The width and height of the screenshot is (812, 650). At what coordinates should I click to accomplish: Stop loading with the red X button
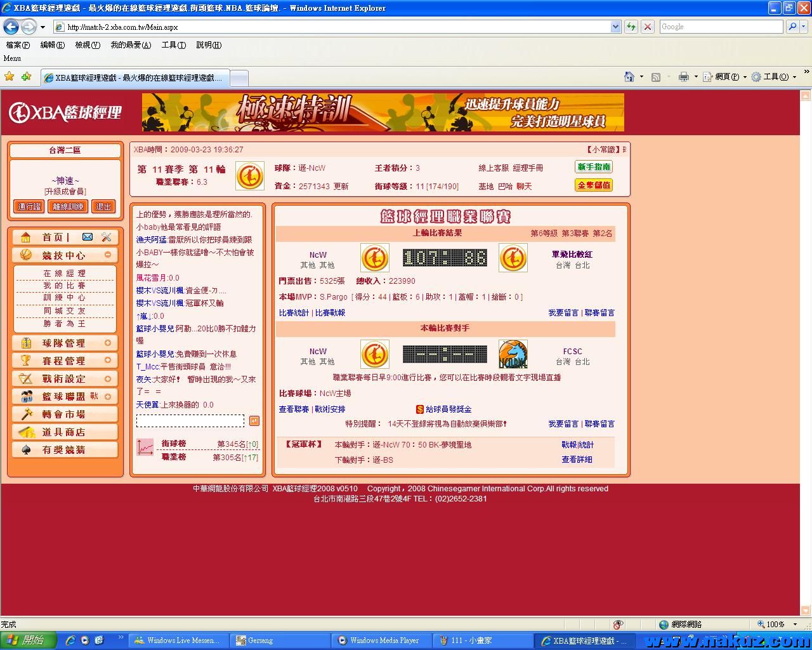[x=647, y=27]
